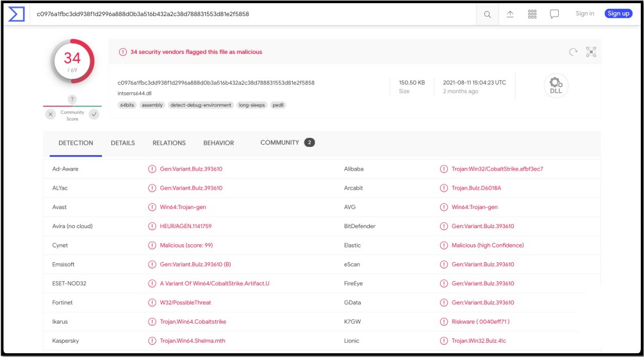This screenshot has width=644, height=357.
Task: Click the Avira (no cloud) vendor name
Action: 72,226
